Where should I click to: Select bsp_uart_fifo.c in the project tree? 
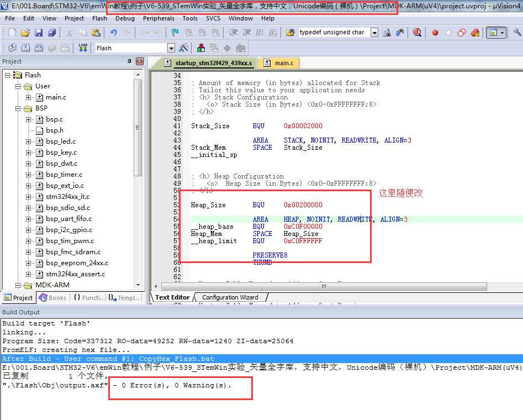68,219
